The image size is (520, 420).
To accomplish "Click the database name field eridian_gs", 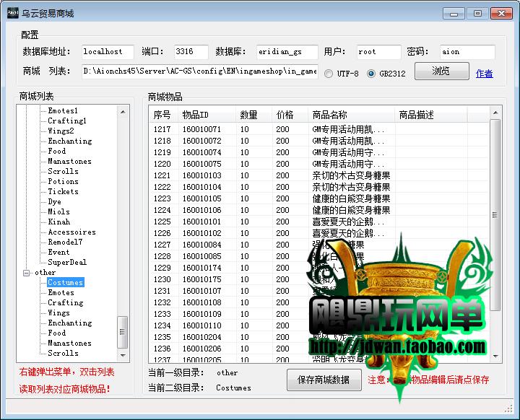I will [x=287, y=52].
